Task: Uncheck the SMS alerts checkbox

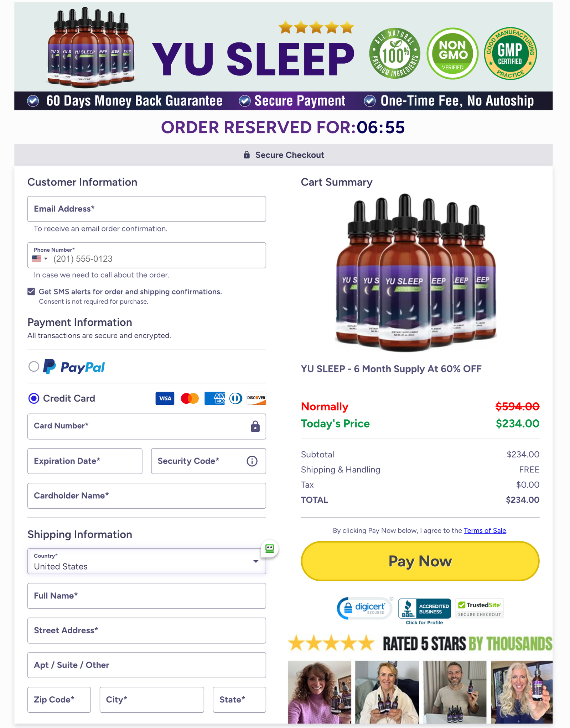Action: pyautogui.click(x=31, y=292)
